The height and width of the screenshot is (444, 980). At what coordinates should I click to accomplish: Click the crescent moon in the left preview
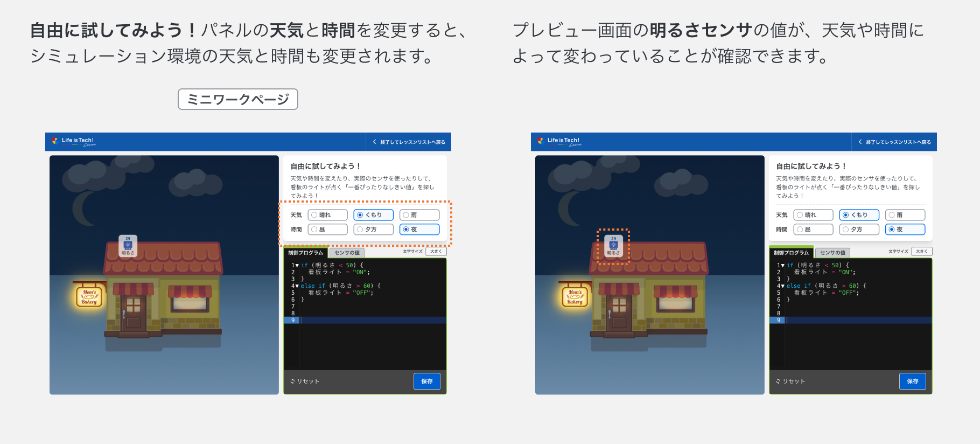(85, 208)
